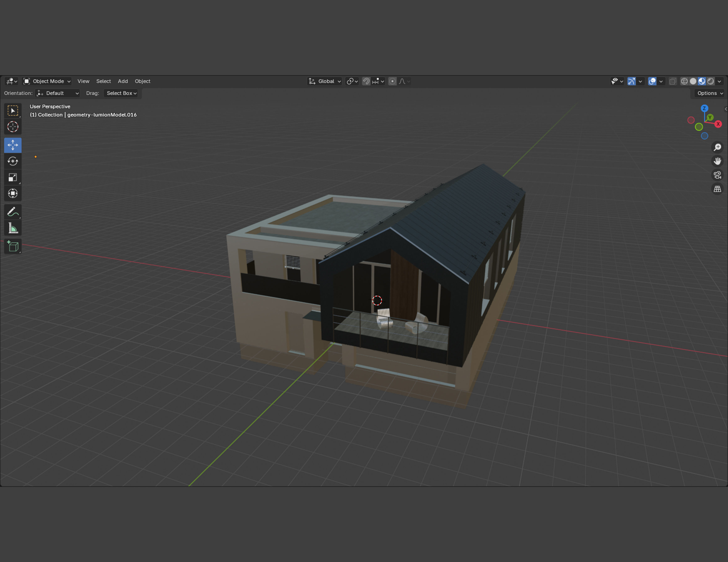Open Orientation Default dropdown
Image resolution: width=728 pixels, height=562 pixels.
[x=58, y=93]
